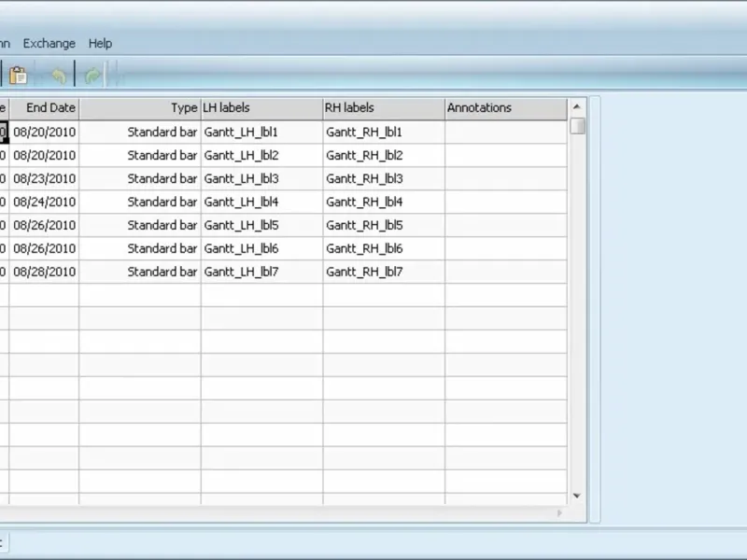Viewport: 747px width, 560px height.
Task: Select cell Gantt_LH_lbl1
Action: (x=262, y=132)
